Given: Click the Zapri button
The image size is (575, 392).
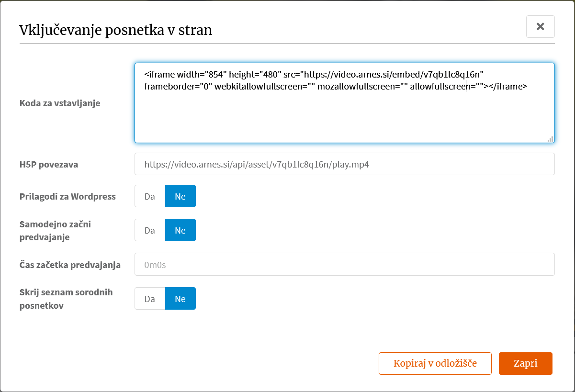Looking at the screenshot, I should [x=526, y=363].
